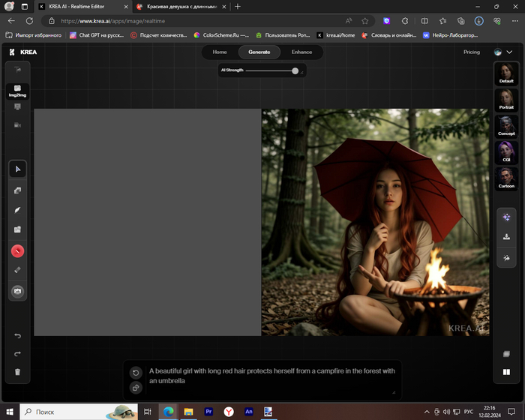Image resolution: width=525 pixels, height=420 pixels.
Task: Click the sparkle enhance icon
Action: (506, 216)
